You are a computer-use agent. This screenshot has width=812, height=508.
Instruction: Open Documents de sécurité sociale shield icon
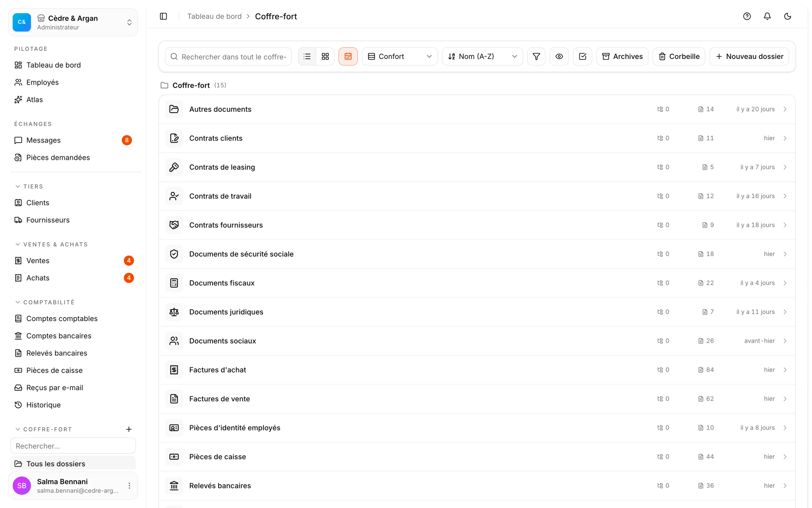[x=174, y=254]
